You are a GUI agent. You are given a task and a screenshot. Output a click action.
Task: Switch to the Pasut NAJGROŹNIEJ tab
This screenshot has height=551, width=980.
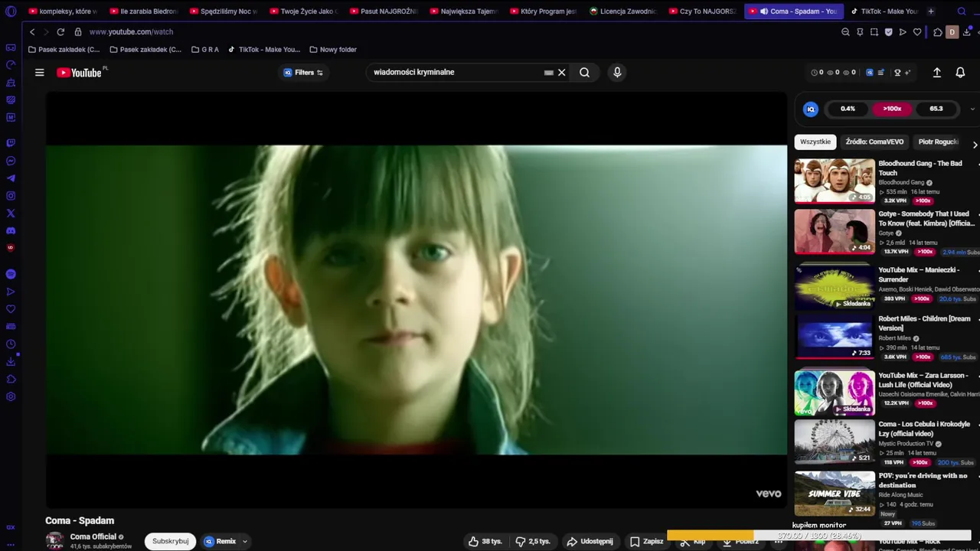pos(383,11)
